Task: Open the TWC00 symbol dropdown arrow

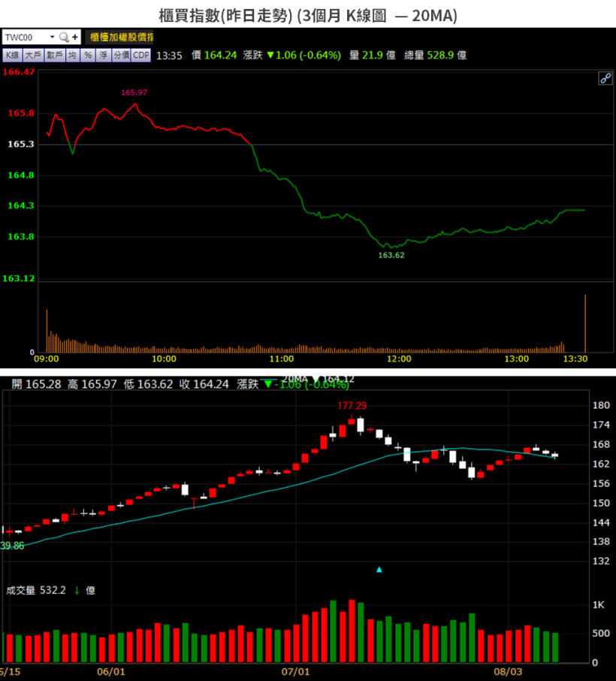Action: [x=52, y=38]
